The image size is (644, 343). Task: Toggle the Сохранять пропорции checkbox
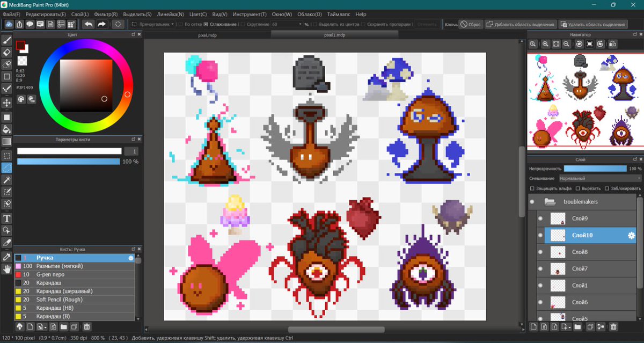click(363, 24)
